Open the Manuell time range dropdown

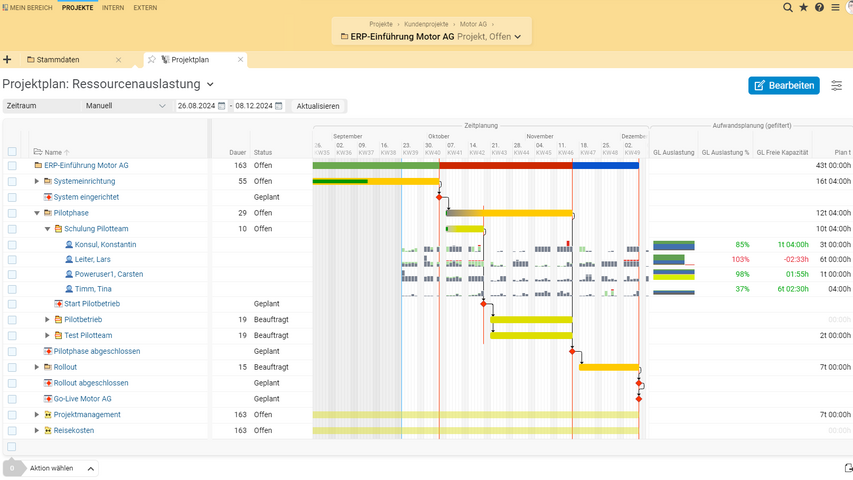pyautogui.click(x=126, y=106)
